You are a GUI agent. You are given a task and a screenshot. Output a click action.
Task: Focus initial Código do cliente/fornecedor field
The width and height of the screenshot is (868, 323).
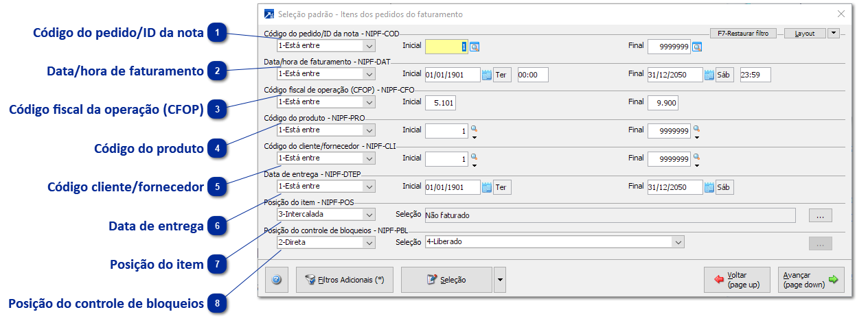coord(447,159)
